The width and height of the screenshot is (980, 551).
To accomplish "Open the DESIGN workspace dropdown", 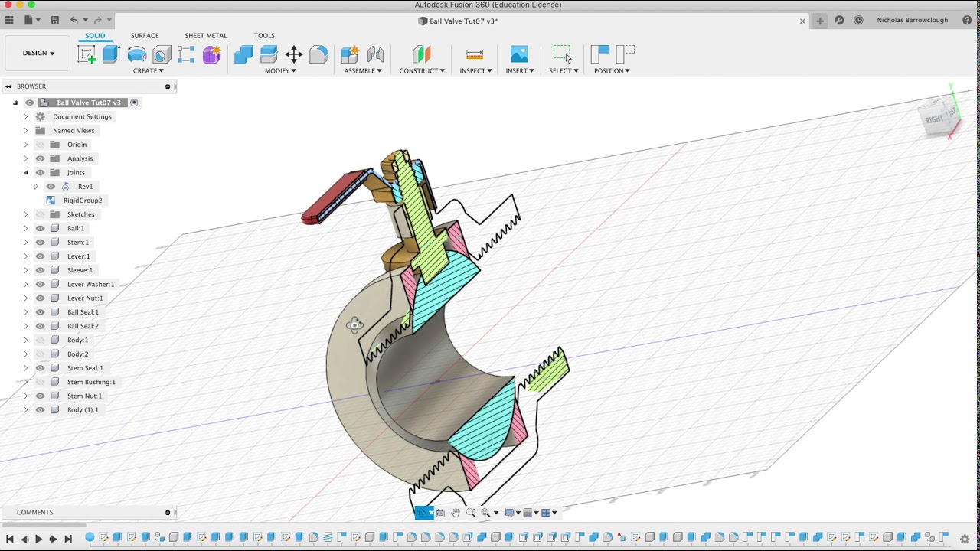I will pyautogui.click(x=38, y=54).
